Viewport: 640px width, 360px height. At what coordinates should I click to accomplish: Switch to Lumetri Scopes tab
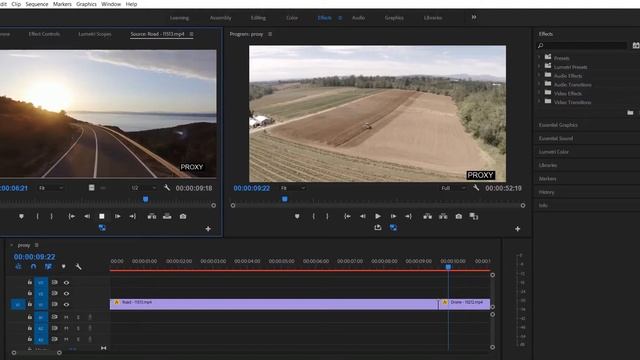95,34
